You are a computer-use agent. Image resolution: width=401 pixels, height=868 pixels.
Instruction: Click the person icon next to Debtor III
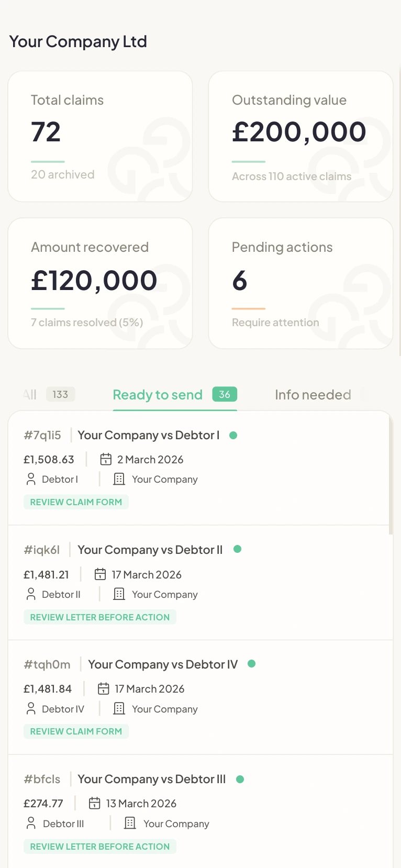coord(31,824)
